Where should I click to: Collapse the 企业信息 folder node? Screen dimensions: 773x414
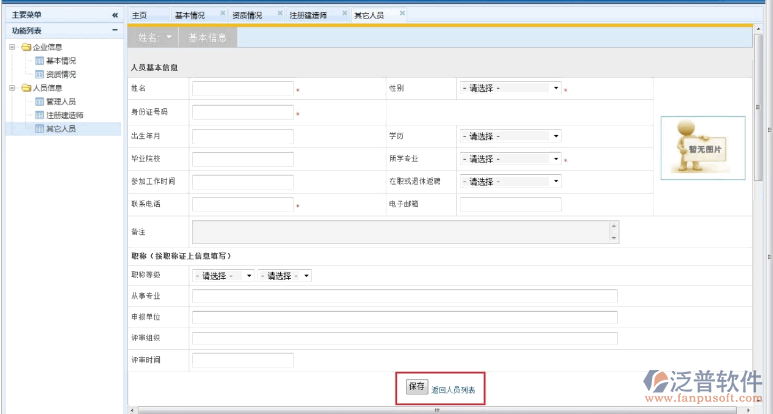click(x=12, y=47)
